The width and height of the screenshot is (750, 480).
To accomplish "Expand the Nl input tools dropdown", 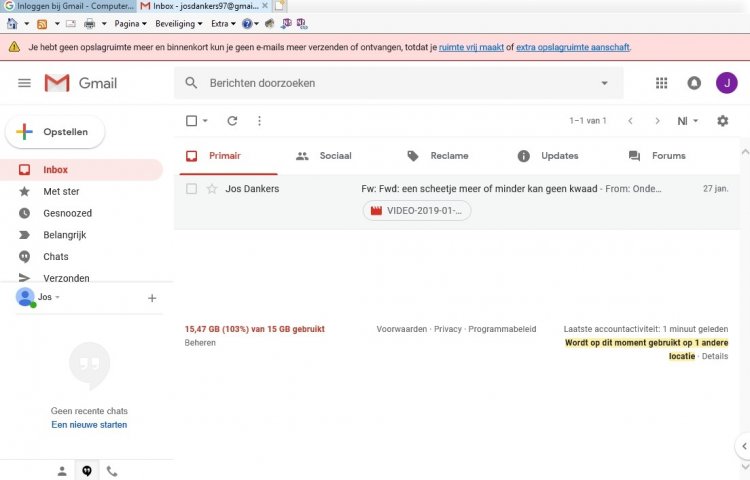I will pyautogui.click(x=688, y=121).
